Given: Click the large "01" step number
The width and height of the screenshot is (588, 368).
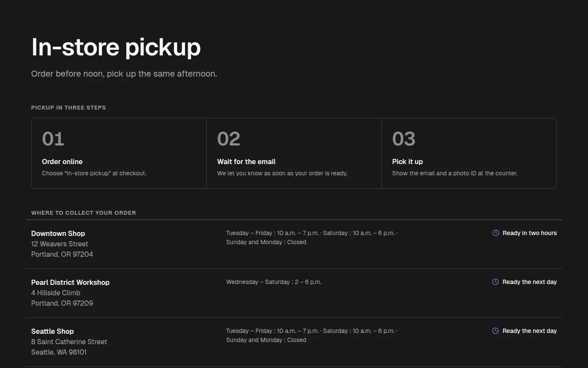Looking at the screenshot, I should 53,139.
